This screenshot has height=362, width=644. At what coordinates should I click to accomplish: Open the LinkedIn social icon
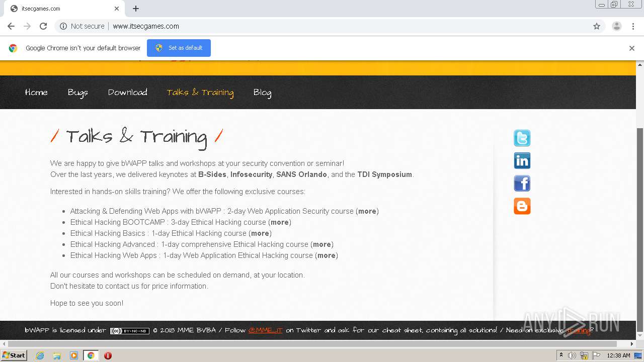(522, 160)
